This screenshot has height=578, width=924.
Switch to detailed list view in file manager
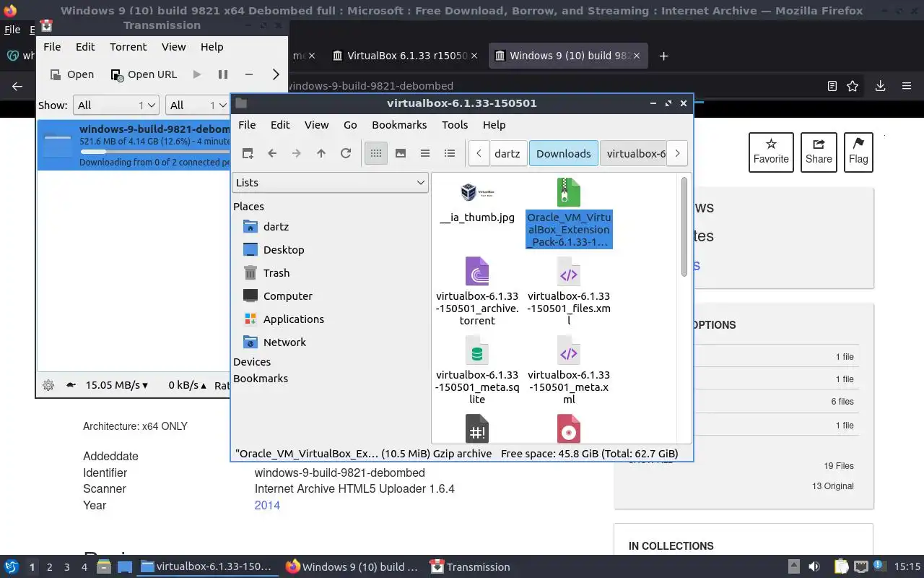tap(450, 153)
